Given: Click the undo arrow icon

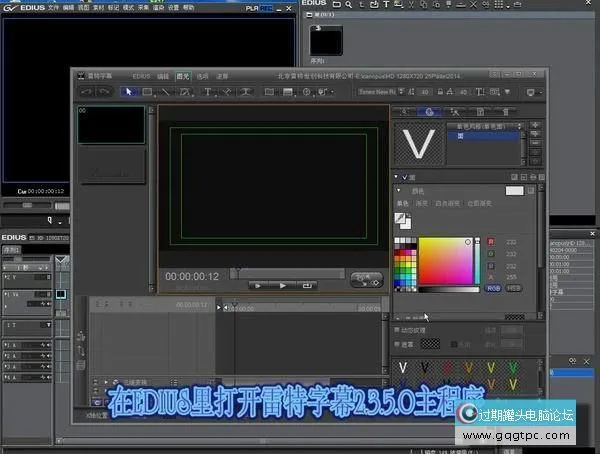Looking at the screenshot, I should click(88, 92).
